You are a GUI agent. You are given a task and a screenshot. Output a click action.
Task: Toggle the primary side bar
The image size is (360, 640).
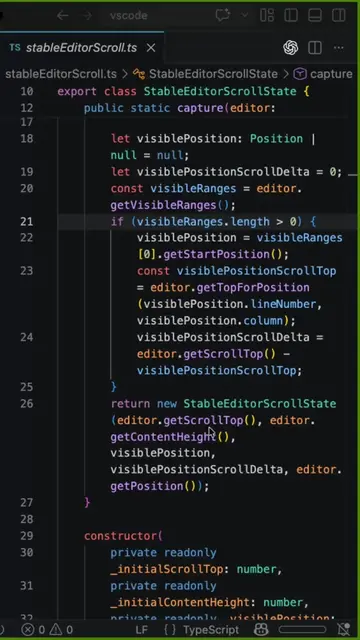pos(291,16)
